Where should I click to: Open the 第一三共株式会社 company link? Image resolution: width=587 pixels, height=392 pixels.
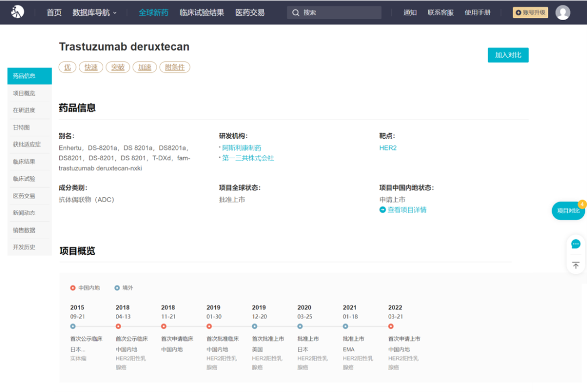(x=248, y=158)
